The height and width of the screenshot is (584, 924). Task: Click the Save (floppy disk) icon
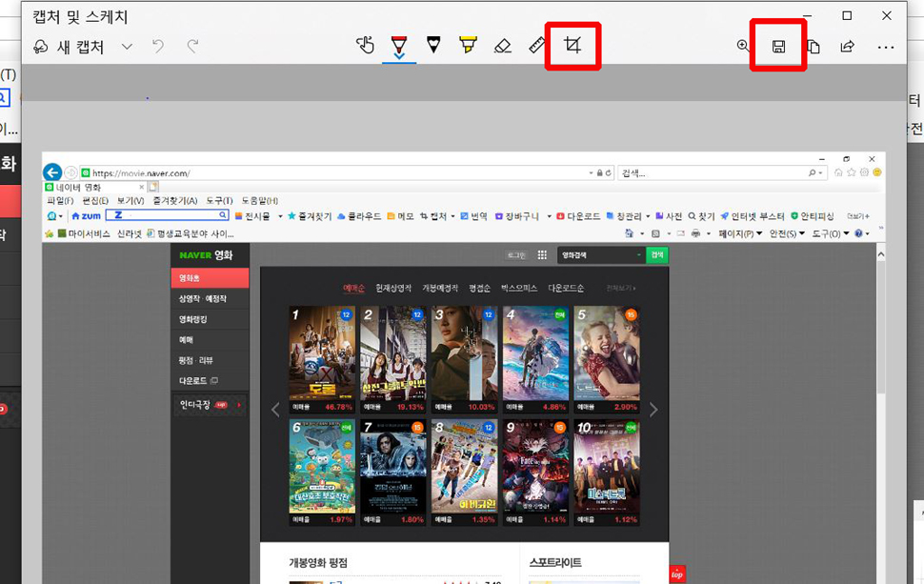778,47
